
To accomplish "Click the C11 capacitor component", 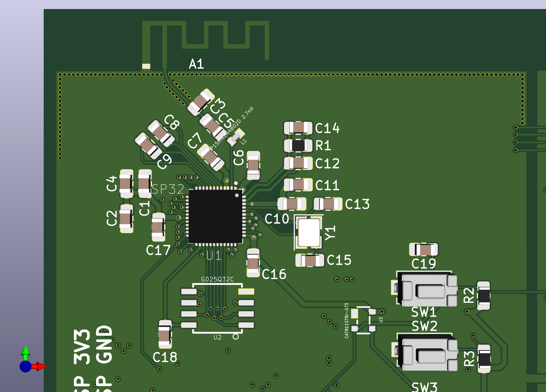I will coord(298,185).
